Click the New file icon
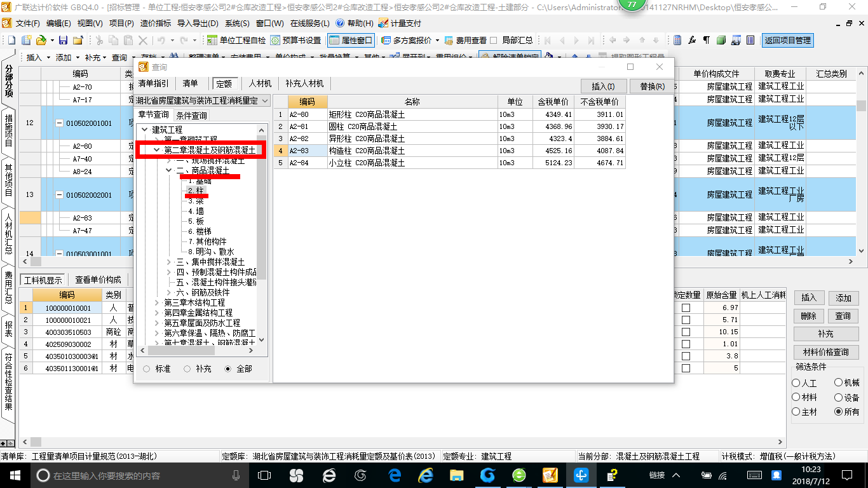The height and width of the screenshot is (488, 868). coord(11,40)
